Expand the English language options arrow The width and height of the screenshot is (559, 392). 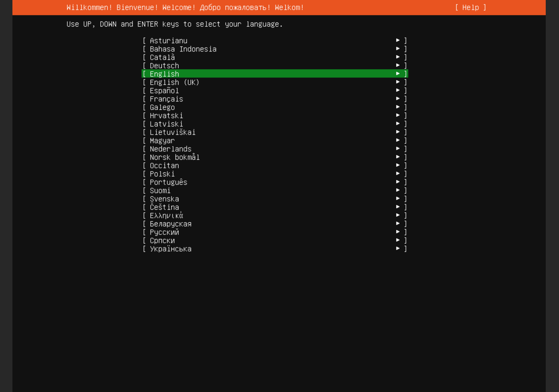pyautogui.click(x=398, y=74)
